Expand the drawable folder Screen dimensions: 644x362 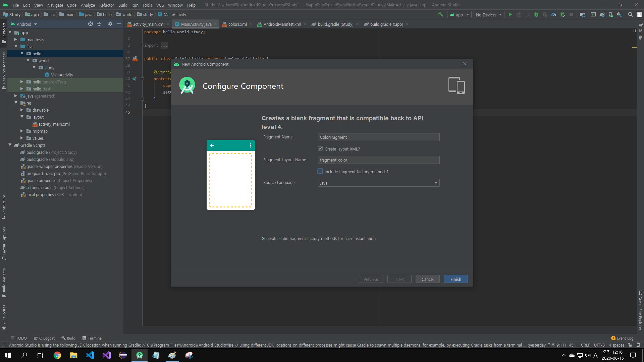coord(22,110)
